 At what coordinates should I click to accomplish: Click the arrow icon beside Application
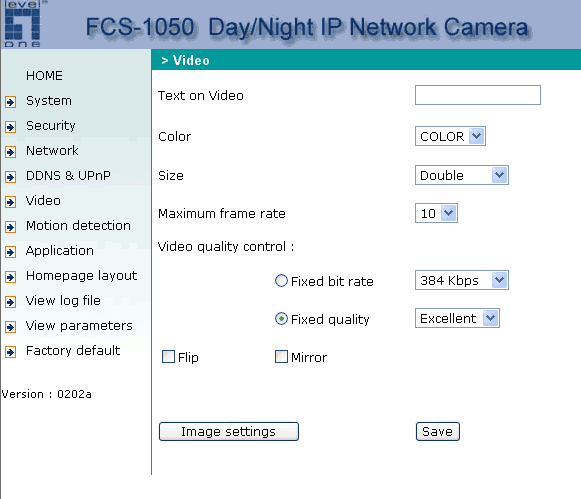[x=10, y=252]
